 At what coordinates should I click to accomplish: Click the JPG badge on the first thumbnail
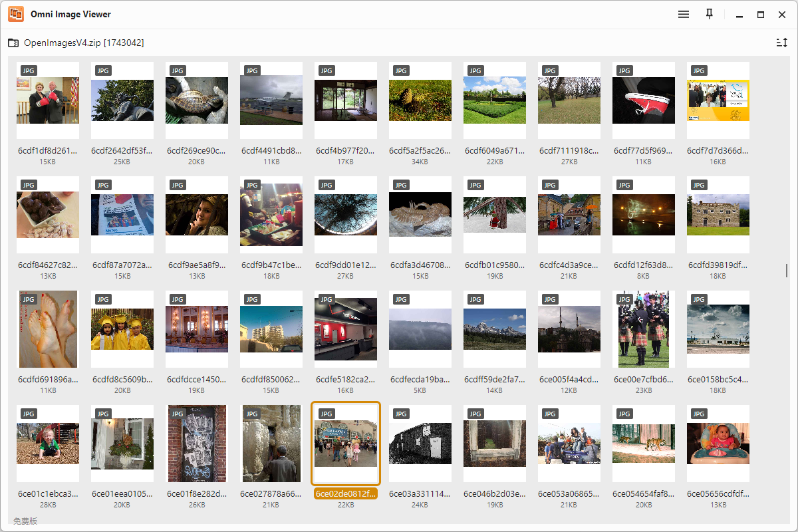pos(27,70)
